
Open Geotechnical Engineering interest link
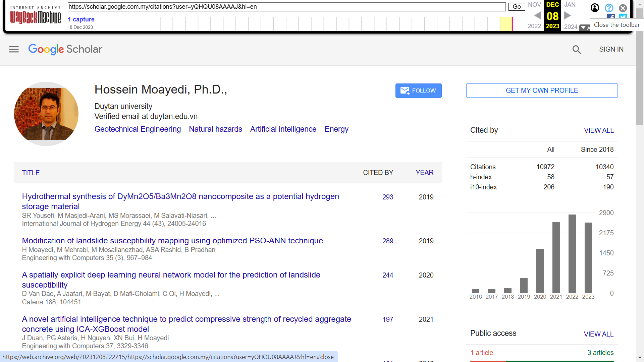[x=138, y=129]
